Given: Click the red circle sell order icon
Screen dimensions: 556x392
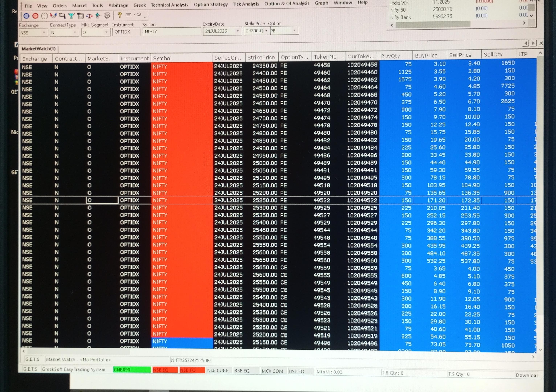Looking at the screenshot, I should 35,16.
